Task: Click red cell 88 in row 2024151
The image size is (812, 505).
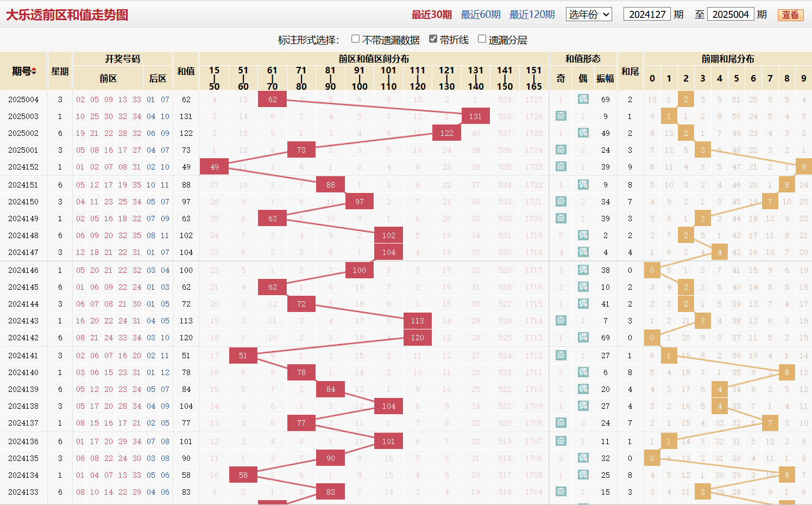Action: (331, 185)
